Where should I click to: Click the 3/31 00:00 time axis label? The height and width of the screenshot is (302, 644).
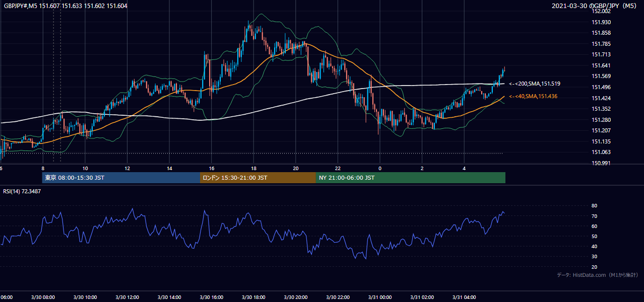[379, 297]
